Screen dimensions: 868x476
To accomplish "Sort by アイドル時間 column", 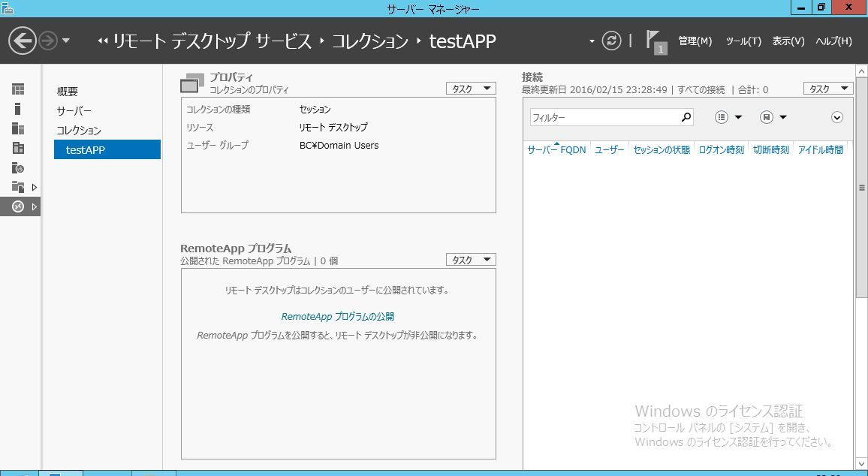I will (x=821, y=149).
